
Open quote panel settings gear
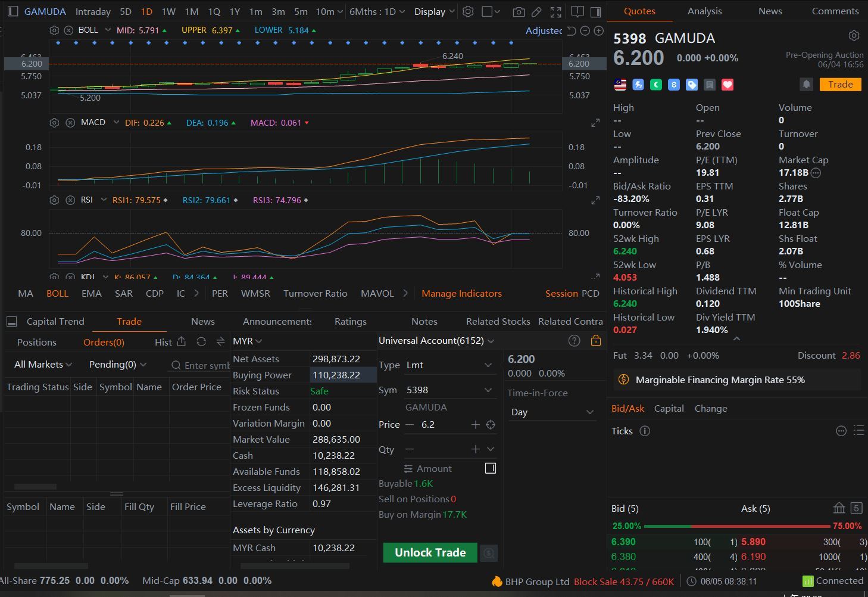tap(854, 36)
